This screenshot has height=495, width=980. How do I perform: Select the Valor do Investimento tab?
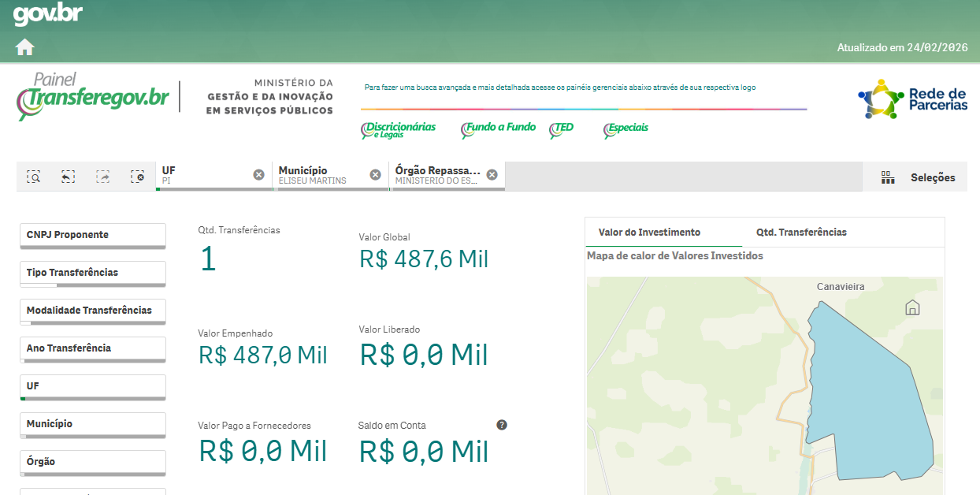(x=649, y=233)
